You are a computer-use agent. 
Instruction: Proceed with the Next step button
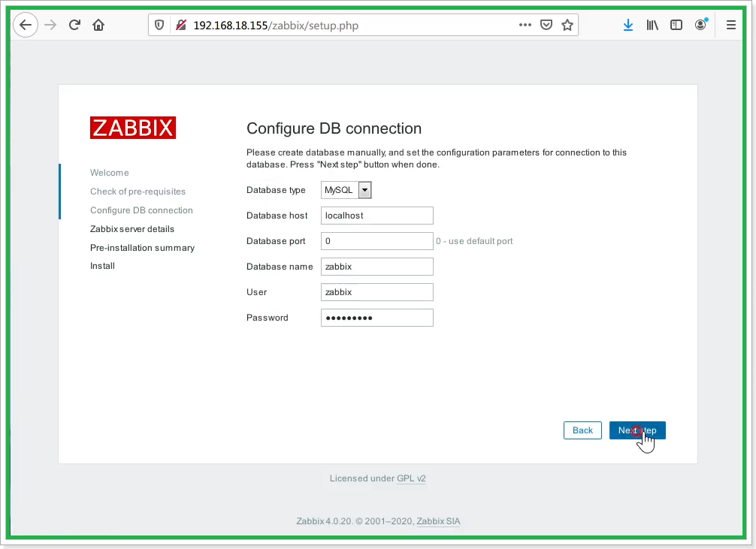click(637, 430)
